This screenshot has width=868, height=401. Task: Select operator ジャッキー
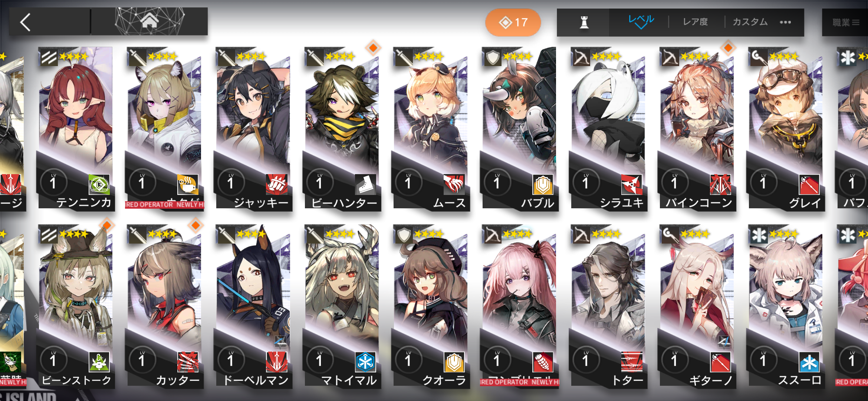[x=253, y=128]
